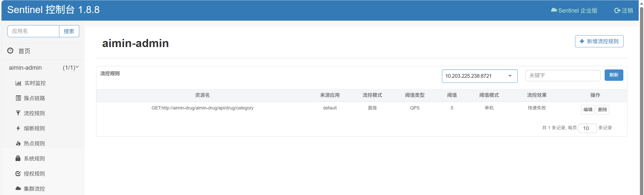
Task: Click the records-per-page box showing 10
Action: click(587, 128)
